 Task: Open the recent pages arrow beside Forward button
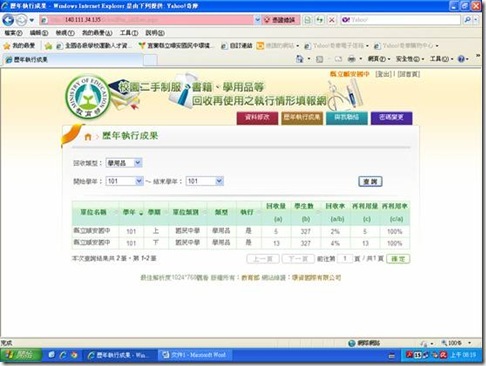(x=32, y=20)
